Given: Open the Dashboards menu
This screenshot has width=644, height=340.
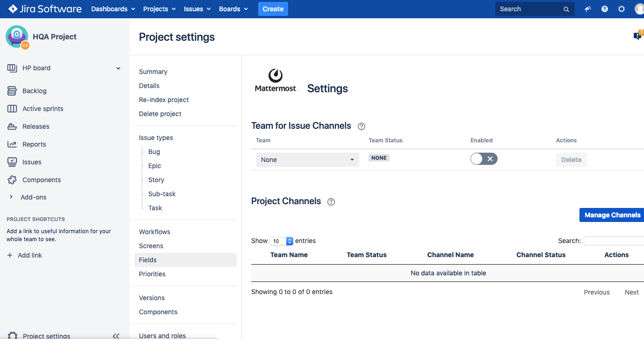Looking at the screenshot, I should click(113, 9).
